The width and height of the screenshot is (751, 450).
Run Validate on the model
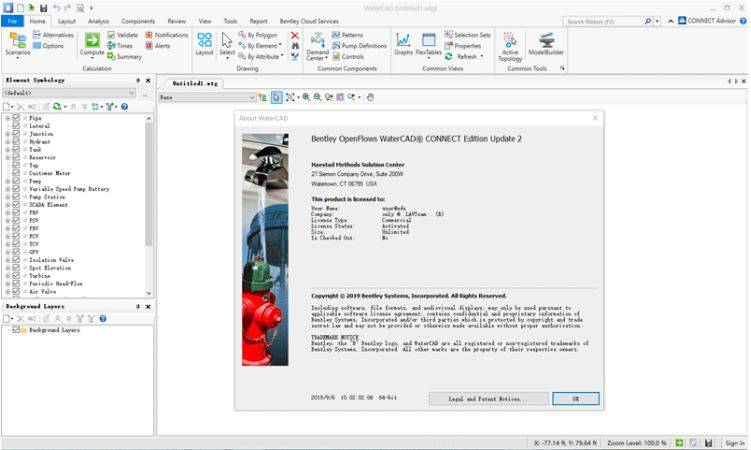[x=123, y=35]
